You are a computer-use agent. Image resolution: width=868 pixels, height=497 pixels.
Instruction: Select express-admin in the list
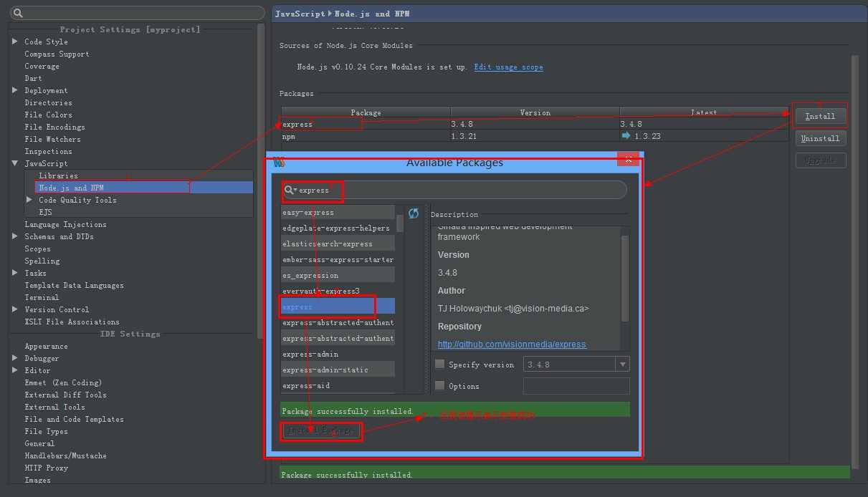click(x=338, y=354)
